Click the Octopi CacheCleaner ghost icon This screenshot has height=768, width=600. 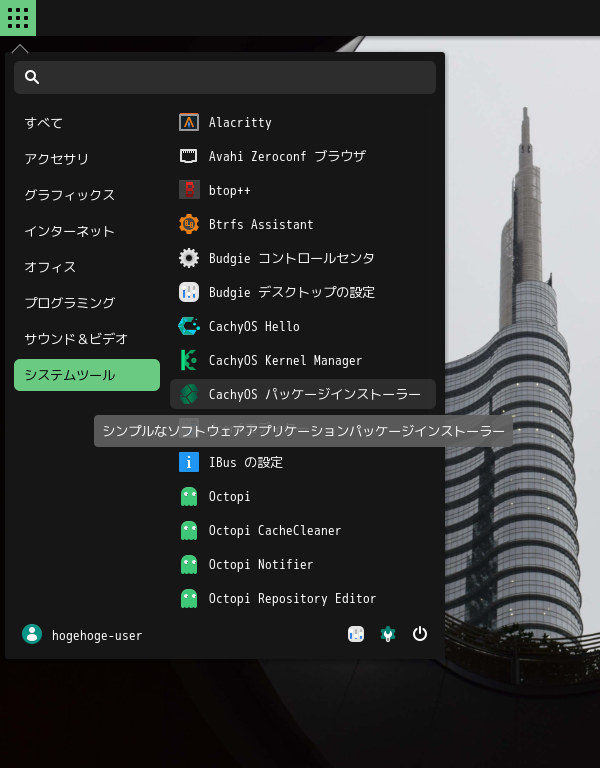[189, 530]
